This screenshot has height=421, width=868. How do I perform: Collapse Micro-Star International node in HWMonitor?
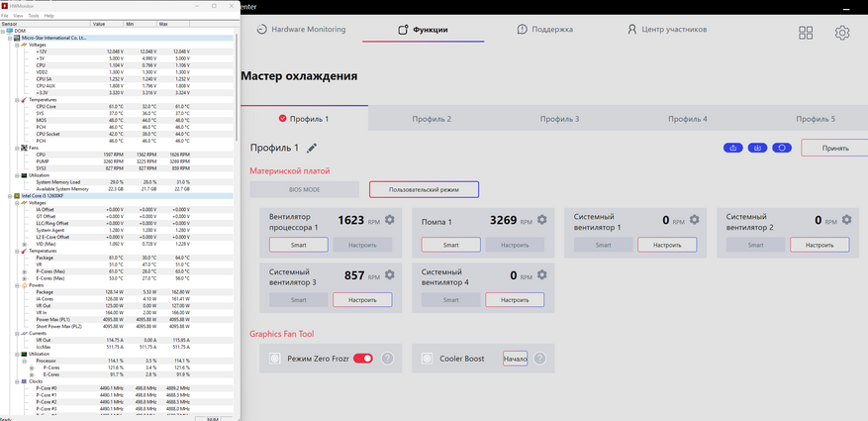pyautogui.click(x=10, y=38)
